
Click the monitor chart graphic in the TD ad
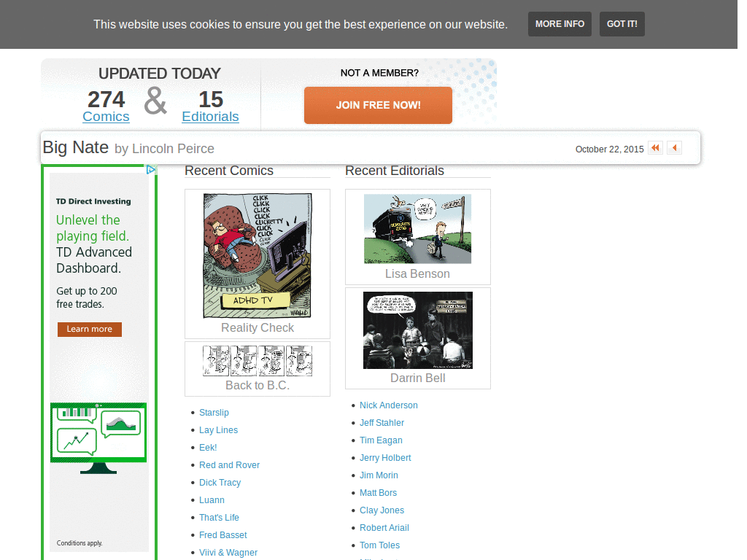click(98, 438)
